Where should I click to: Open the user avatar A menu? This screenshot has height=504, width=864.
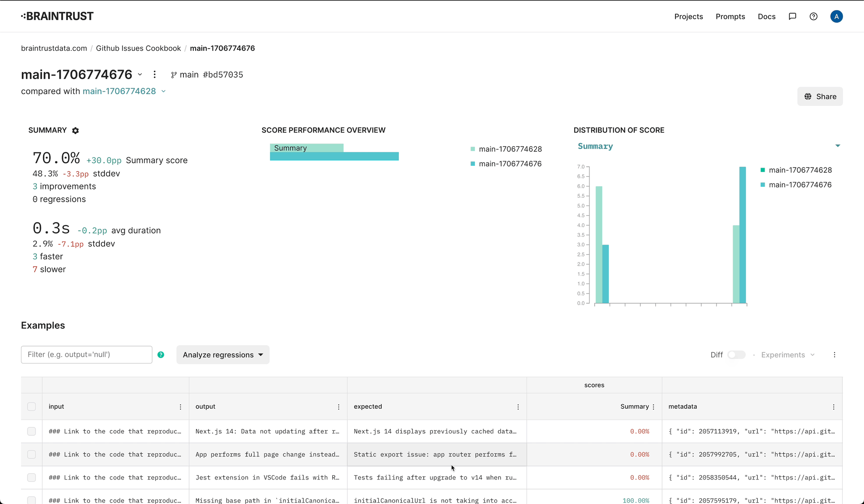836,17
